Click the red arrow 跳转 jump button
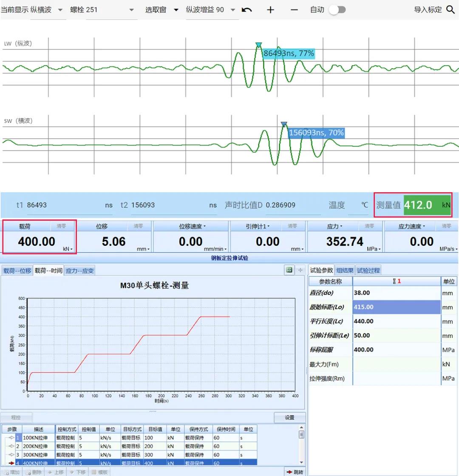Viewport: 459px width, 476px height. point(295,472)
